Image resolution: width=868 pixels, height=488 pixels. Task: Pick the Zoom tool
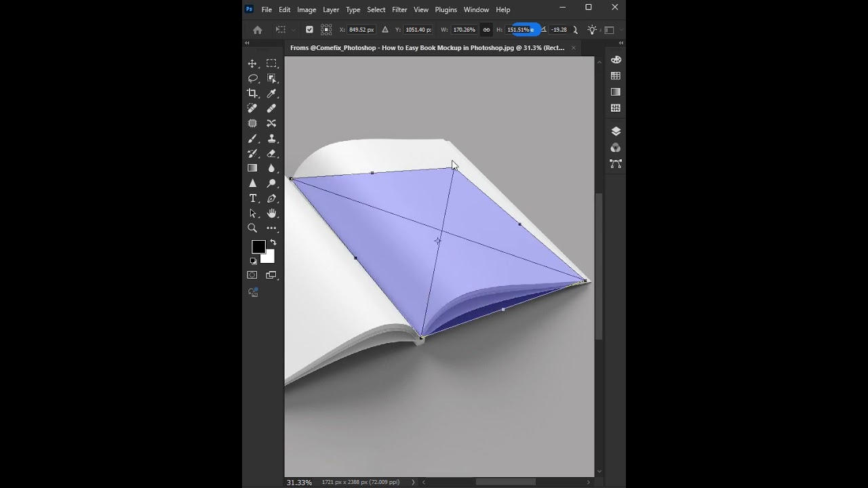coord(252,228)
